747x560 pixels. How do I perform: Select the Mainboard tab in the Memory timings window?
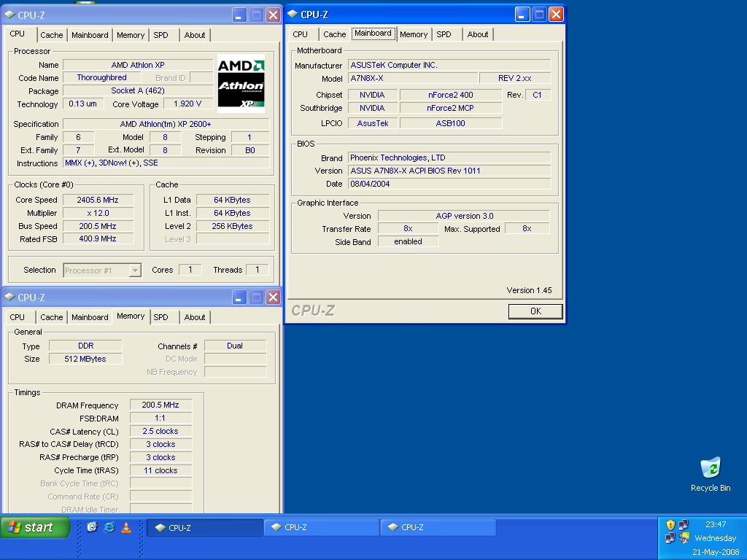click(x=90, y=317)
